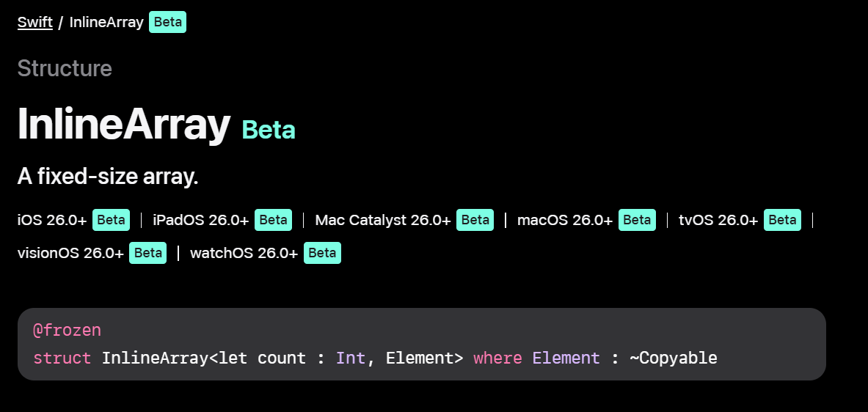Viewport: 868px width, 412px height.
Task: Click the Beta badge next to tvOS 26.0+
Action: [x=782, y=220]
